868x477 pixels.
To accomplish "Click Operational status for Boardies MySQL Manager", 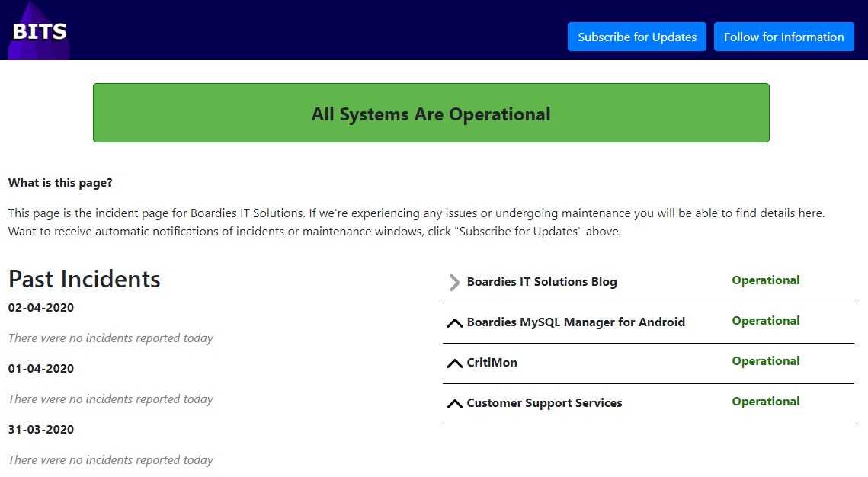I will click(x=765, y=321).
